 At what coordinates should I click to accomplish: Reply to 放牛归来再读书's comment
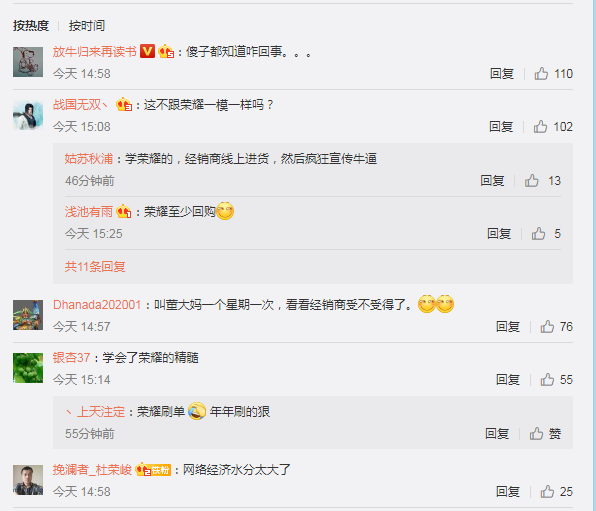[502, 73]
